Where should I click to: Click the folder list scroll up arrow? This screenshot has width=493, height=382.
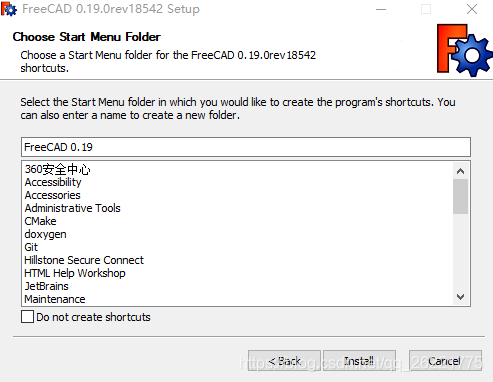(461, 171)
